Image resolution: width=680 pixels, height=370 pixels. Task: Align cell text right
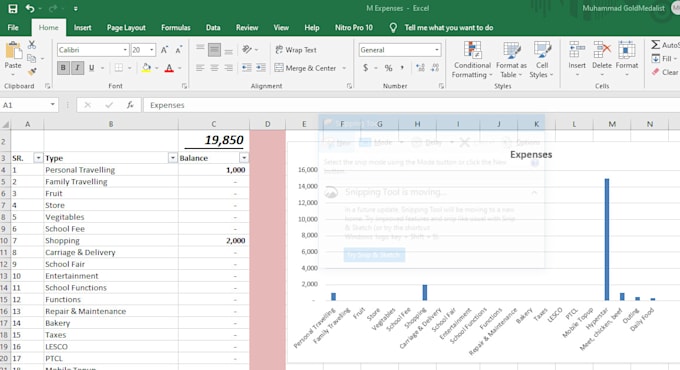(229, 68)
